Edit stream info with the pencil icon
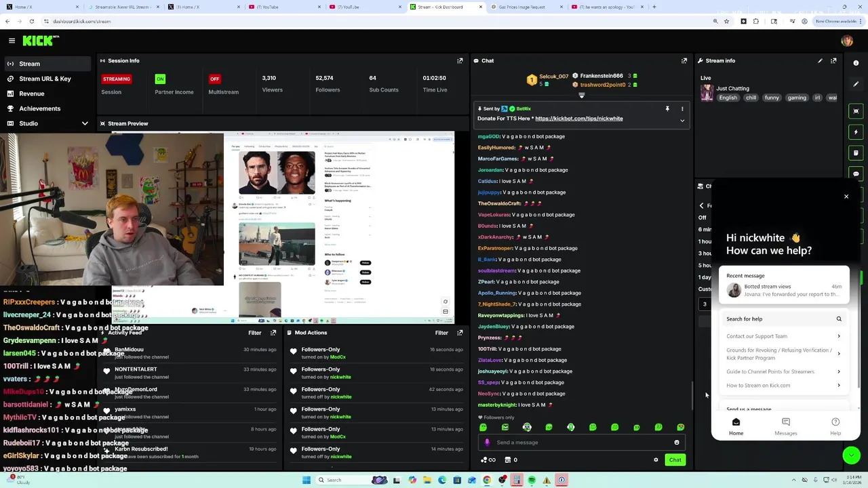 coord(820,61)
